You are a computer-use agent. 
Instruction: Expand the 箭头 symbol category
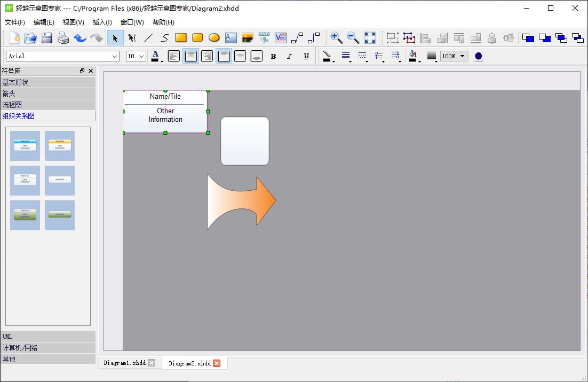click(x=48, y=93)
